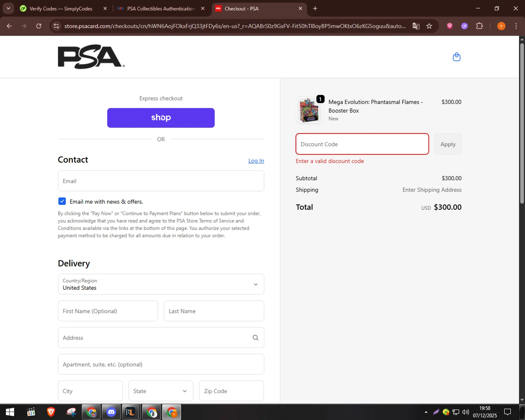Image resolution: width=525 pixels, height=420 pixels.
Task: Open site information icon in address bar
Action: point(56,26)
